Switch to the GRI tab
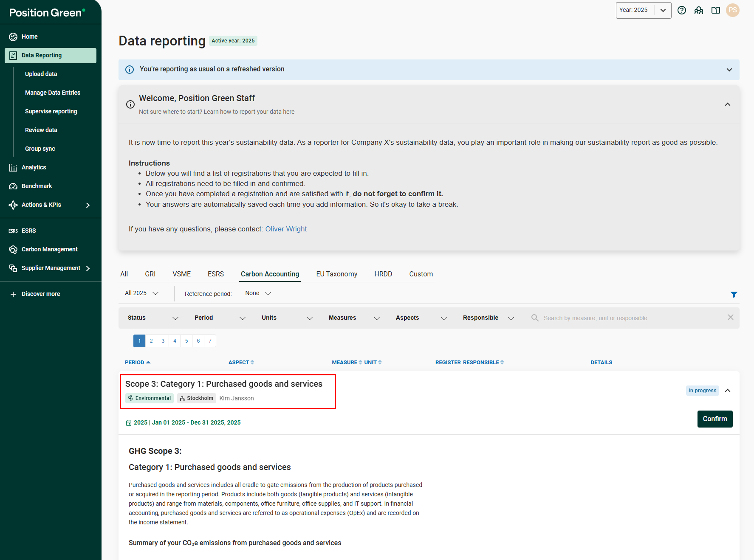 (150, 274)
